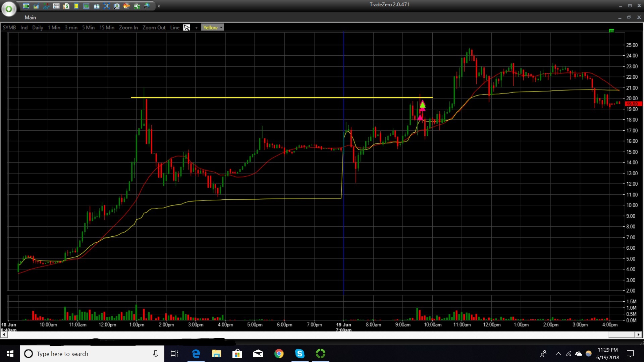
Task: Open the News window icon
Action: tap(56, 6)
